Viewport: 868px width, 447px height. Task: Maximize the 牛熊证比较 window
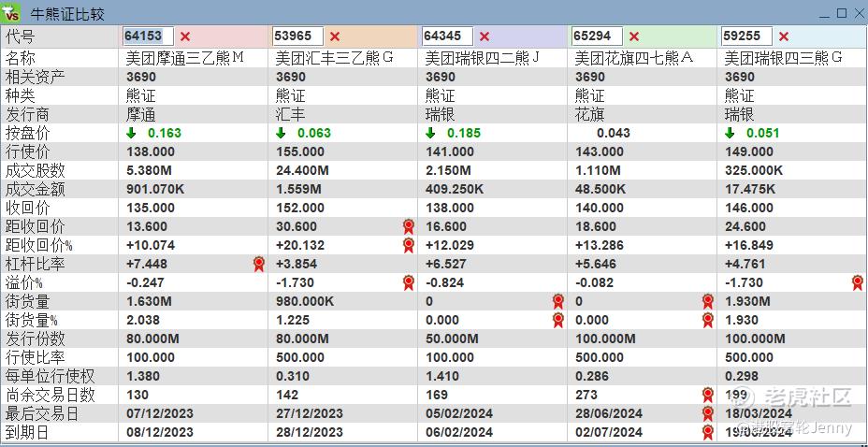pos(842,13)
